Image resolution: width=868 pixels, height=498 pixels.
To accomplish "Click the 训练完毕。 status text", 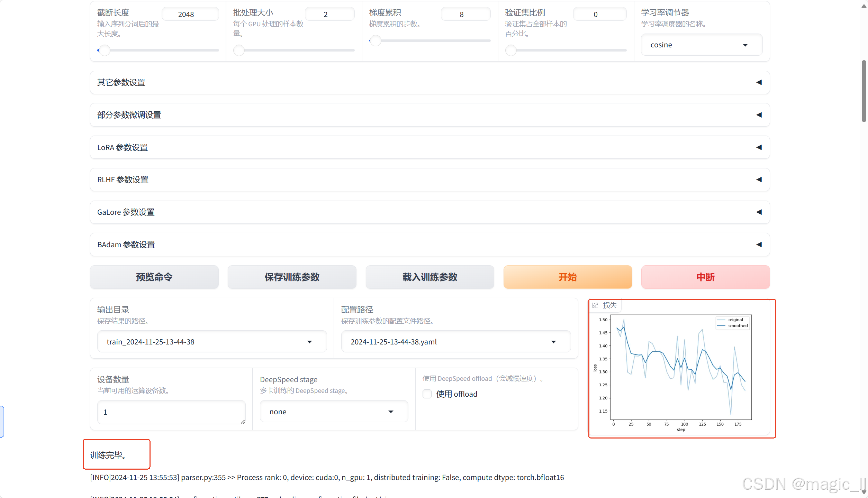I will tap(108, 455).
